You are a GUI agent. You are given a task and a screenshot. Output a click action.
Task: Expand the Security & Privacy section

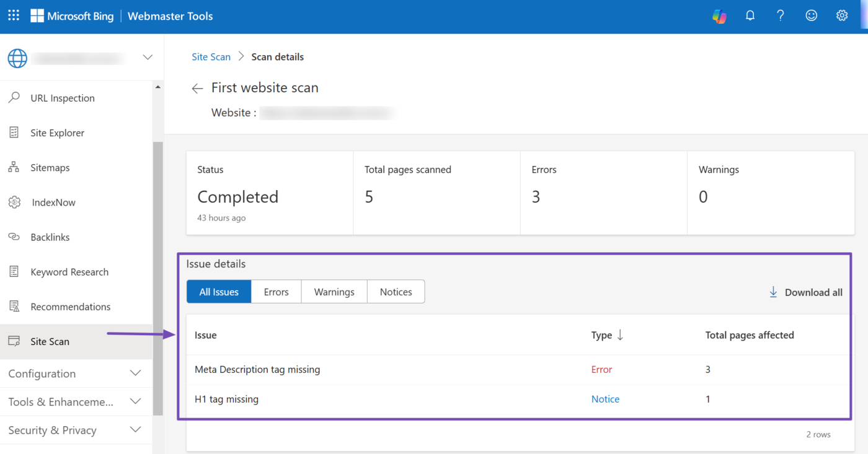point(135,430)
